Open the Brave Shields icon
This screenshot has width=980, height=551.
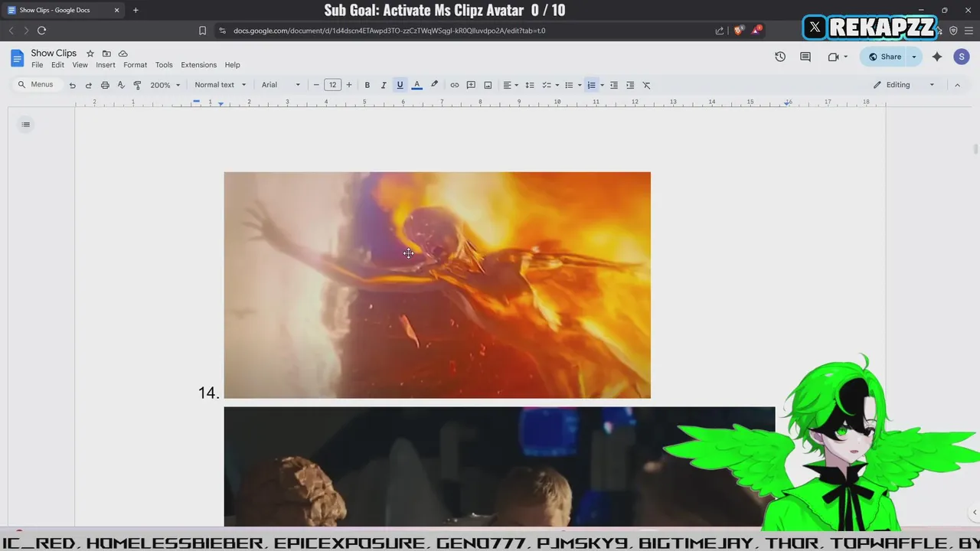738,31
